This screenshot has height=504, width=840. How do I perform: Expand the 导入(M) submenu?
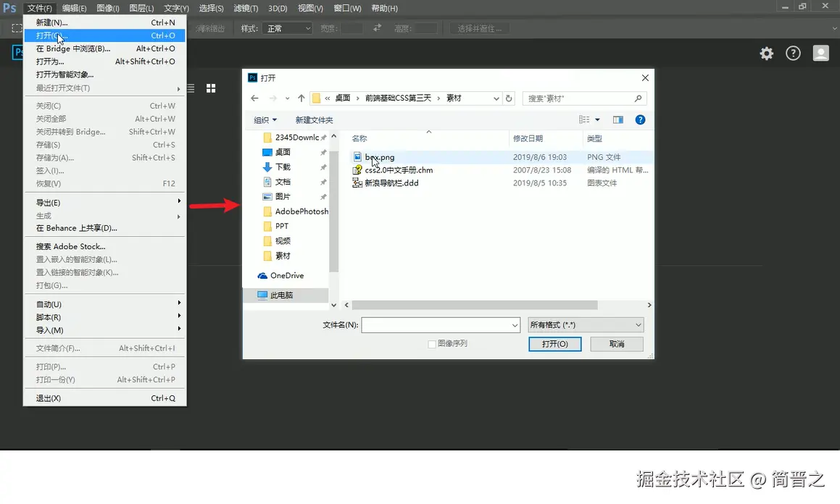click(104, 330)
